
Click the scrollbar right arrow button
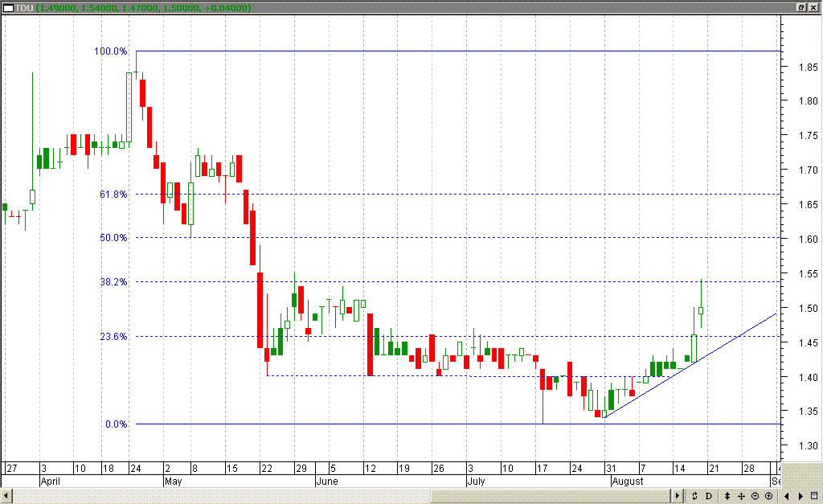pyautogui.click(x=677, y=496)
